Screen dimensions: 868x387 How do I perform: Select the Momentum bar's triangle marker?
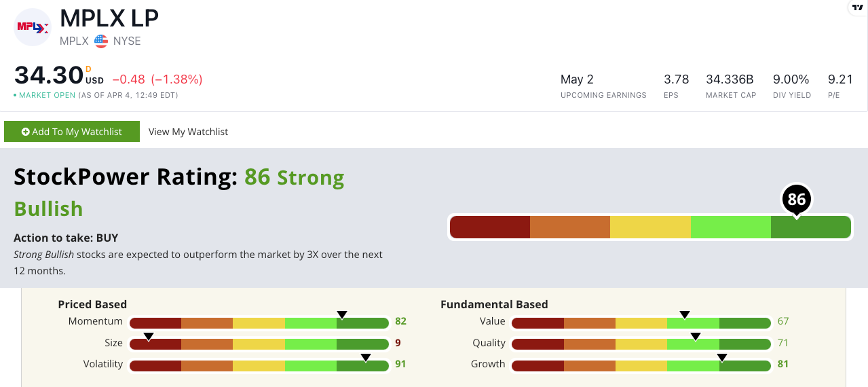point(342,314)
